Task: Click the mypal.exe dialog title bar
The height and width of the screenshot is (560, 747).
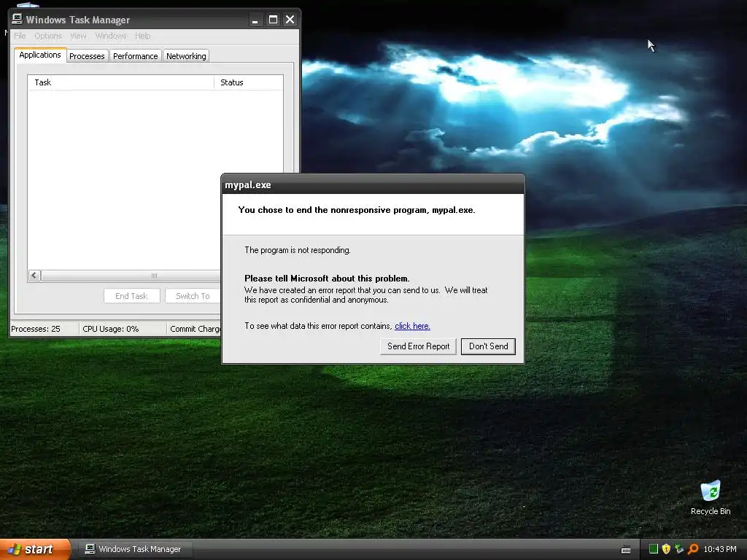Action: [373, 184]
